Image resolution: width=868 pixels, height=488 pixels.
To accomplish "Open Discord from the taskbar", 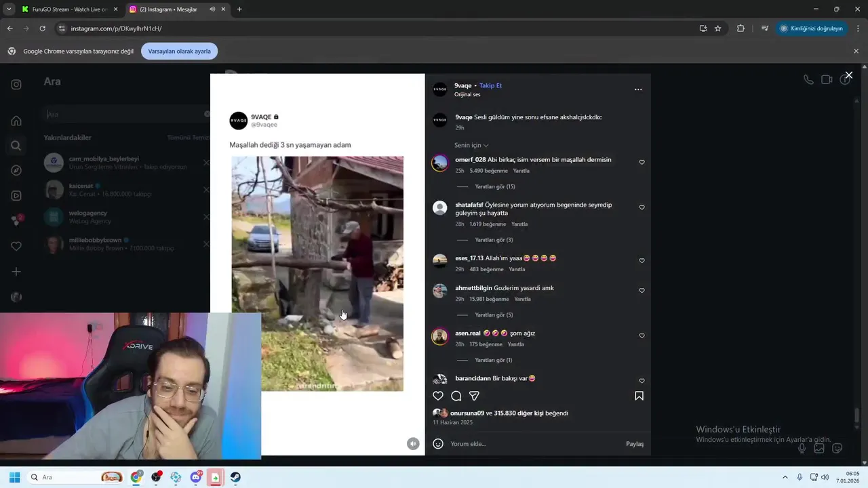I will tap(196, 477).
